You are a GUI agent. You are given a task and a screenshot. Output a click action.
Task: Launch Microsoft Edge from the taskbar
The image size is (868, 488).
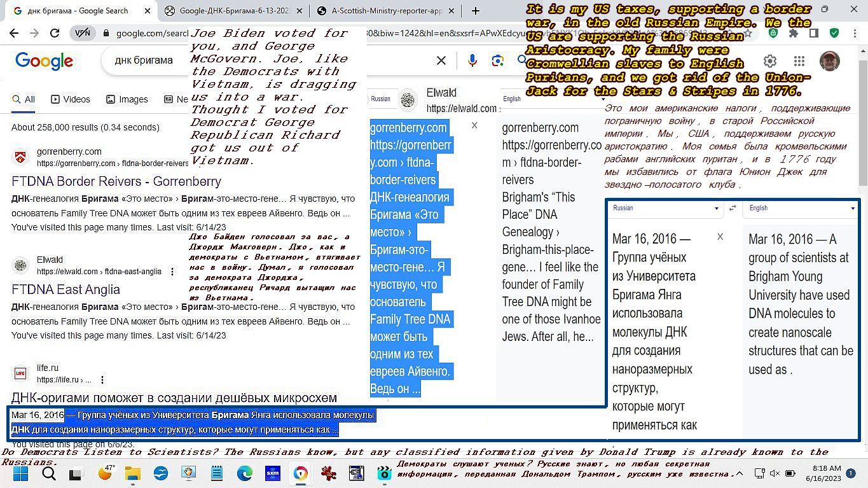click(x=245, y=473)
